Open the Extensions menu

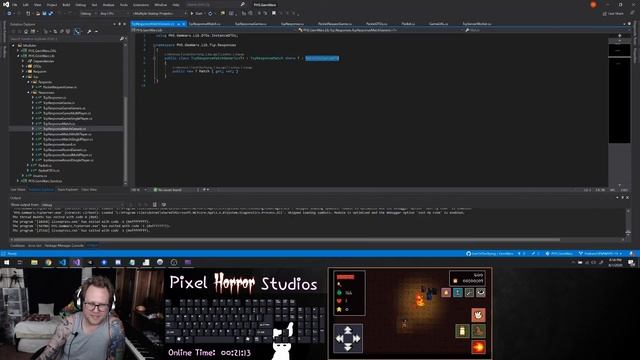pos(141,5)
